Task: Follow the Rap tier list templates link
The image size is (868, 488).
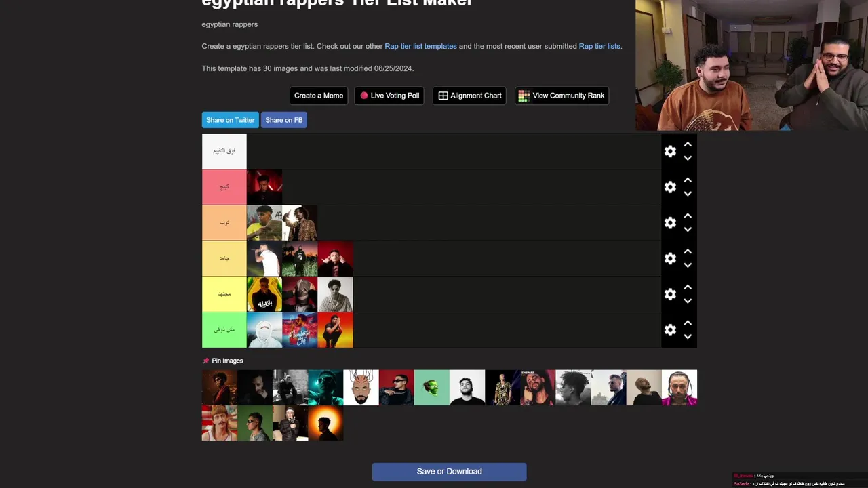Action: click(x=420, y=46)
